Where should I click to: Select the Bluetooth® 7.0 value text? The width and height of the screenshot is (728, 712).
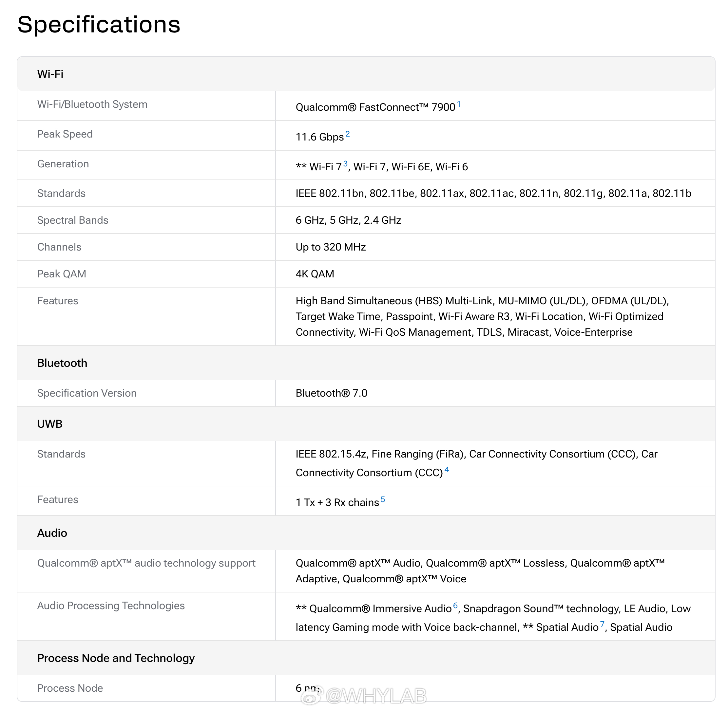coord(331,393)
